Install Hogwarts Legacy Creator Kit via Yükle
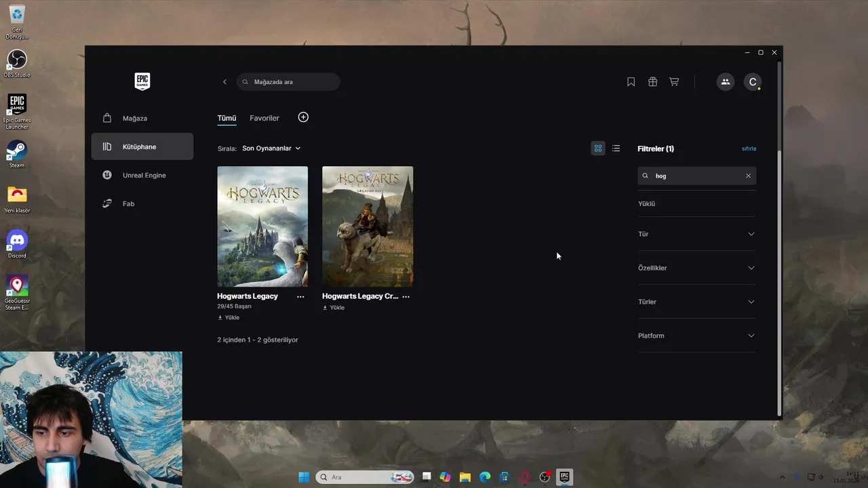 point(334,308)
